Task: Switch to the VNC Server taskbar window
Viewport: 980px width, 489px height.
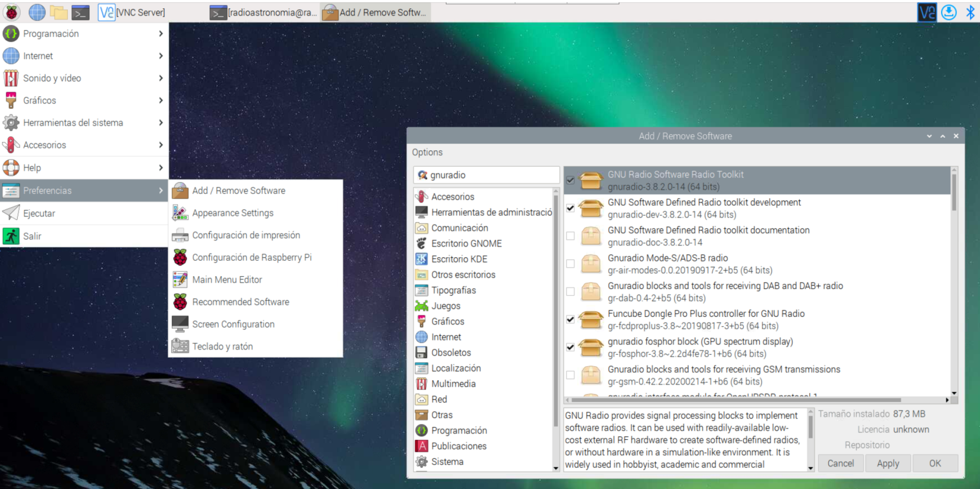Action: pyautogui.click(x=132, y=12)
